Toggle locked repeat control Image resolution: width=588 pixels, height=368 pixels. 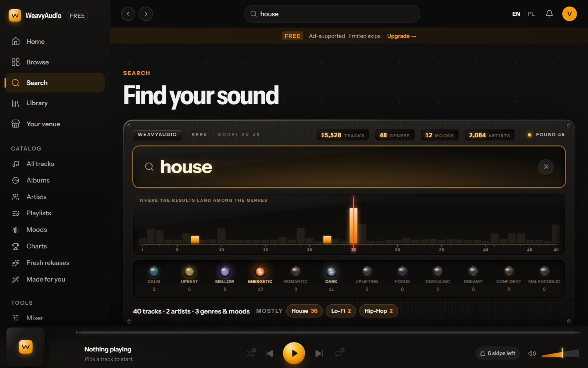[x=339, y=353]
